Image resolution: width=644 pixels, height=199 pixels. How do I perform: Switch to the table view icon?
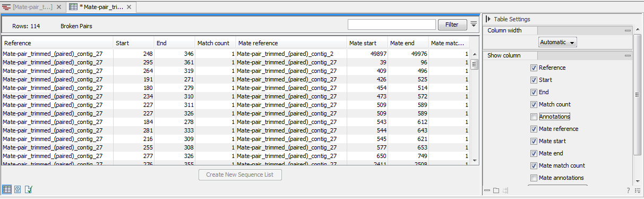click(x=7, y=189)
